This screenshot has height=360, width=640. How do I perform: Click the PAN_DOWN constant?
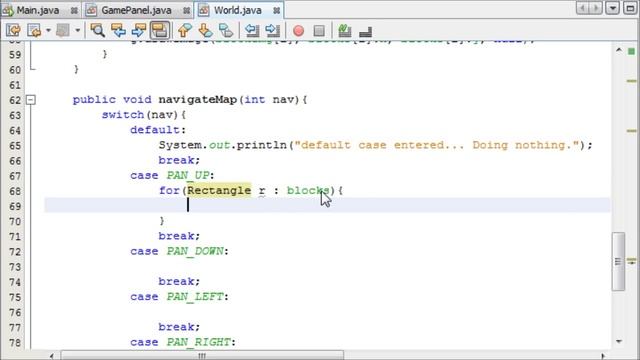(195, 251)
